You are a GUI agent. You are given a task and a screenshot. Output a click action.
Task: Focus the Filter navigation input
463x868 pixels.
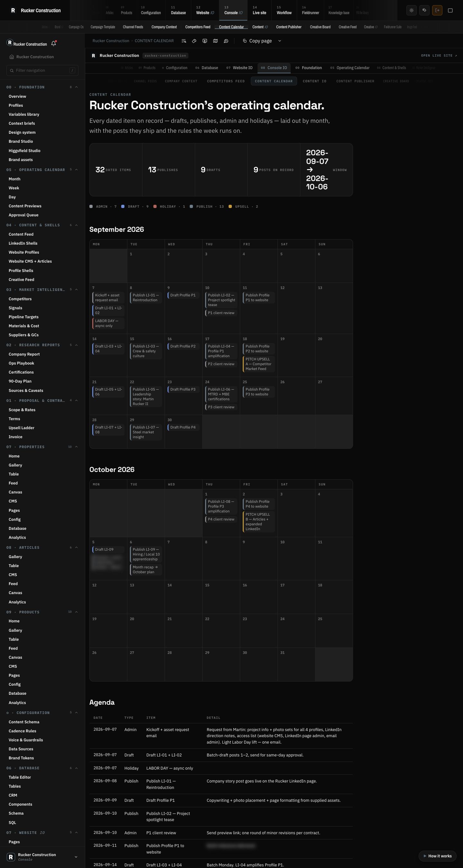(x=42, y=70)
